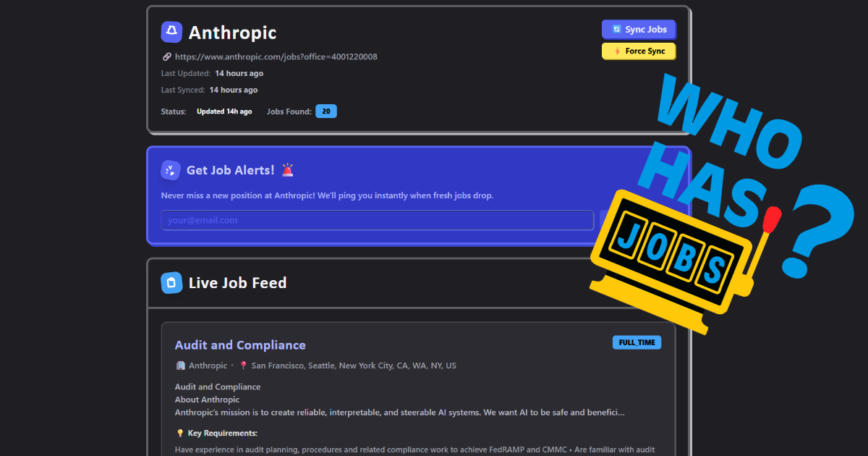The height and width of the screenshot is (456, 868).
Task: Click the Get Job Alerts cursor icon
Action: point(171,170)
